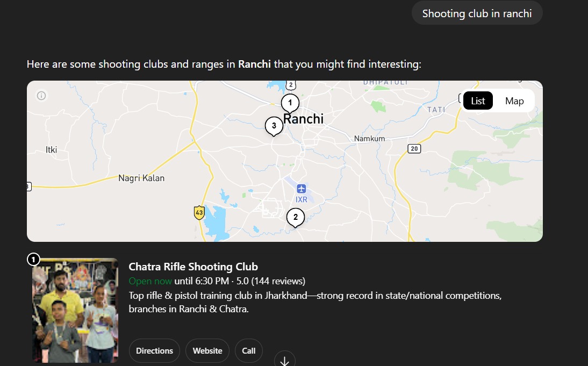The height and width of the screenshot is (366, 588).
Task: Click the 'Shooting club in ranchi' message bubble
Action: pos(477,13)
